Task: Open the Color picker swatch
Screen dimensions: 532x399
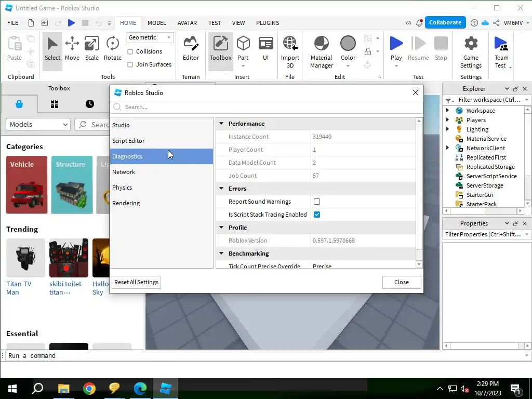Action: pos(348,44)
